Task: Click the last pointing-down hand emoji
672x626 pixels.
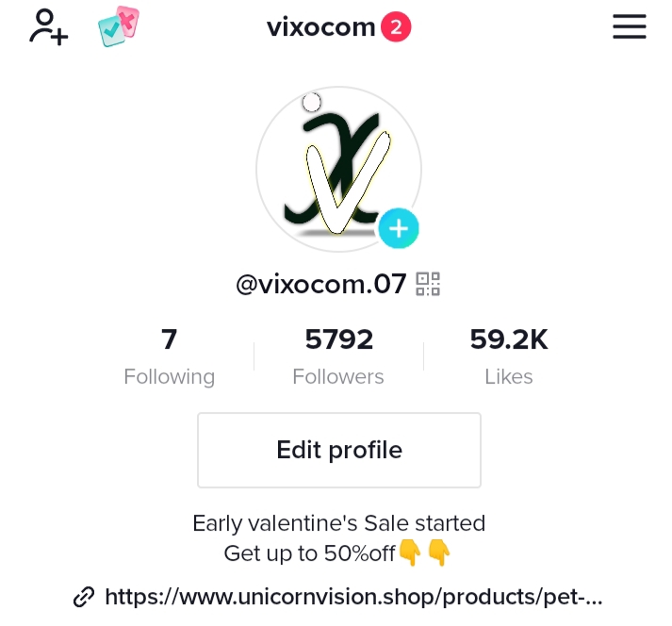Action: pyautogui.click(x=439, y=552)
